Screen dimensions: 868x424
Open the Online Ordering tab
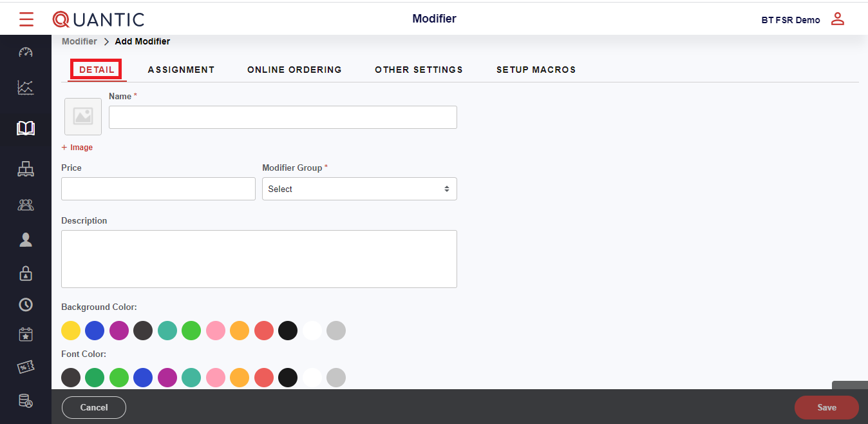click(294, 70)
